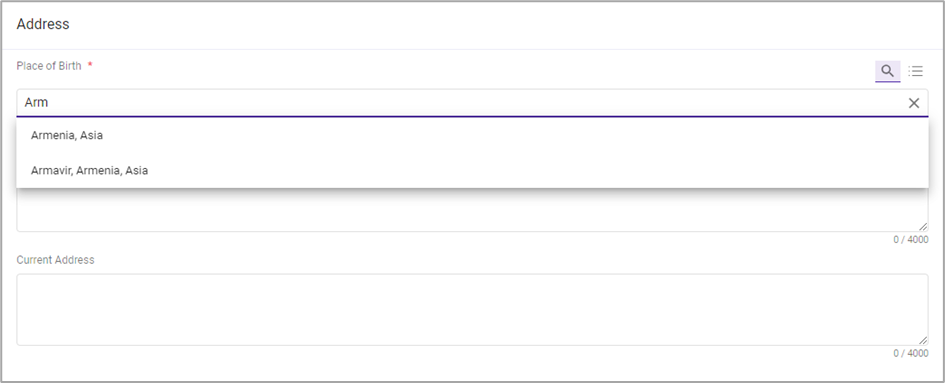945x383 pixels.
Task: Click the text area partly hidden below suggestions
Action: [x=472, y=210]
